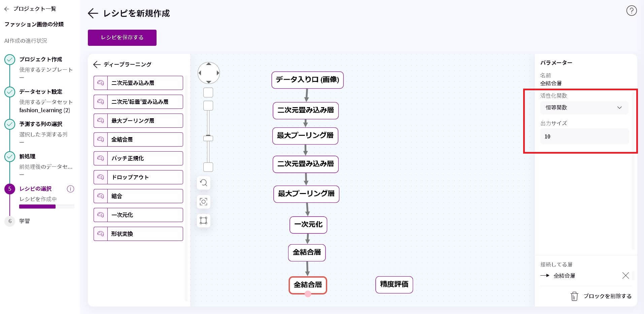The height and width of the screenshot is (314, 644).
Task: Click back arrow beside レシピを新規作成
Action: point(93,13)
